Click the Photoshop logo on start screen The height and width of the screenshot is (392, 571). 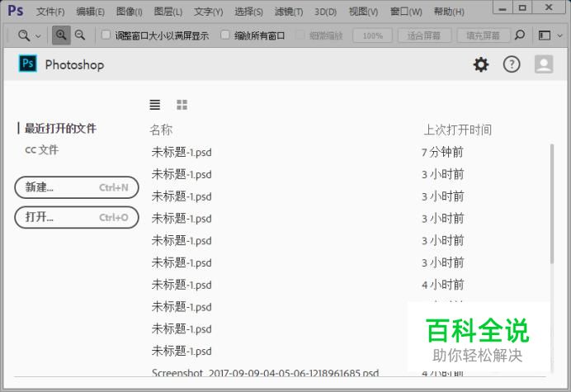click(x=28, y=64)
